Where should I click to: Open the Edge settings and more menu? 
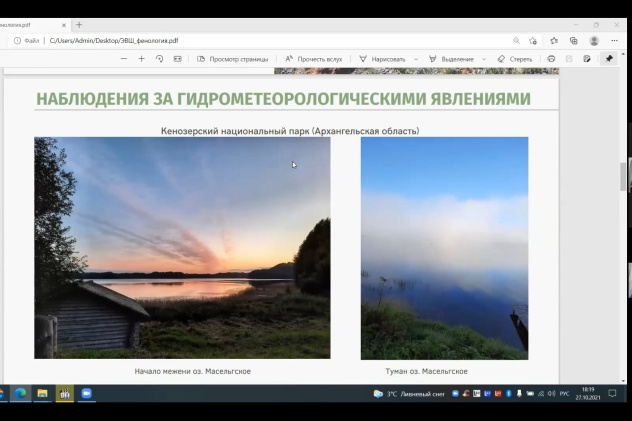pos(614,41)
